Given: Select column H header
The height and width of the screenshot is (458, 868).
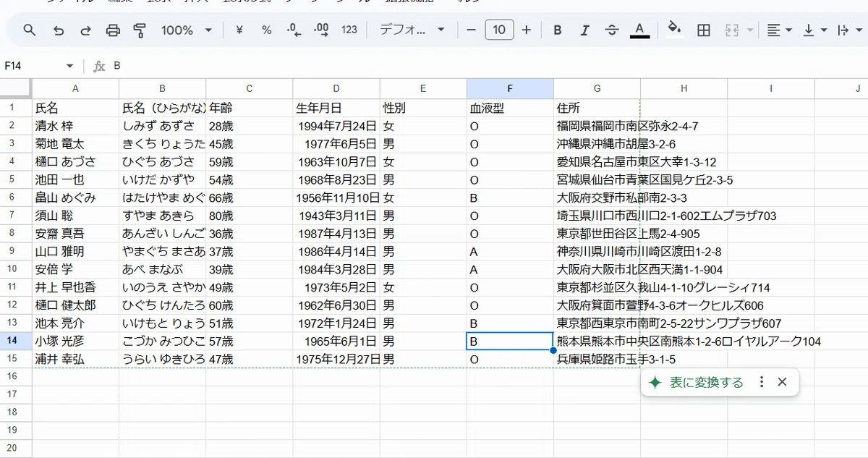Looking at the screenshot, I should point(684,88).
